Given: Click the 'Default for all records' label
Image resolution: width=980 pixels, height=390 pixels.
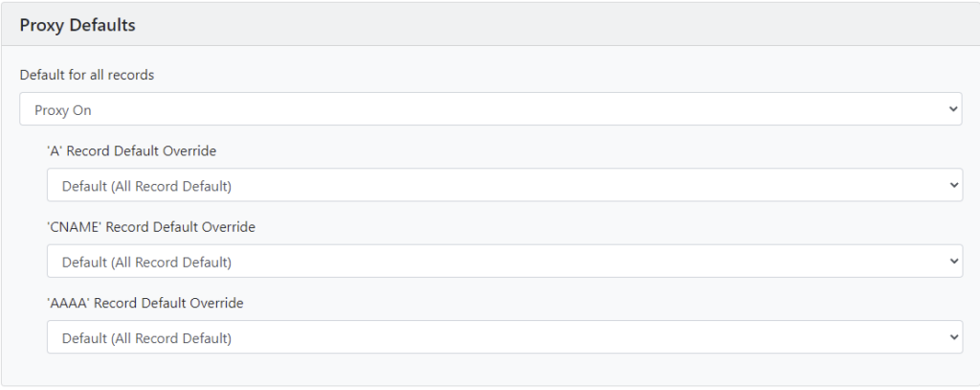Looking at the screenshot, I should 87,75.
